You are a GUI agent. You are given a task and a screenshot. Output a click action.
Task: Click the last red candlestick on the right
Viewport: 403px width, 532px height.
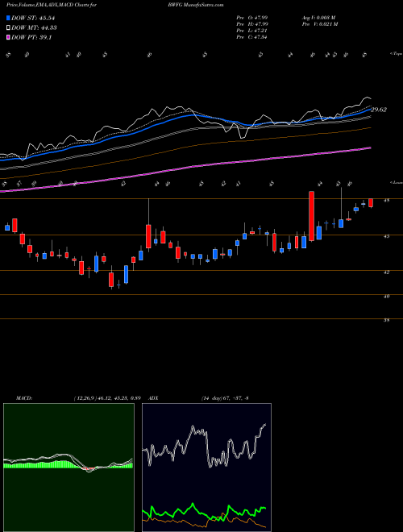(x=371, y=203)
